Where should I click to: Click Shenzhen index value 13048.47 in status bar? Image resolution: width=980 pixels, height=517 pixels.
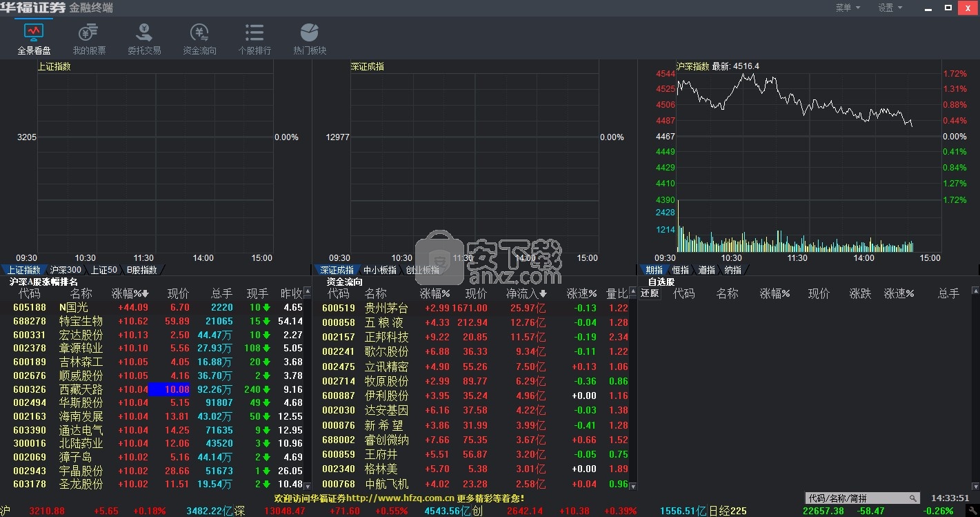click(x=285, y=511)
